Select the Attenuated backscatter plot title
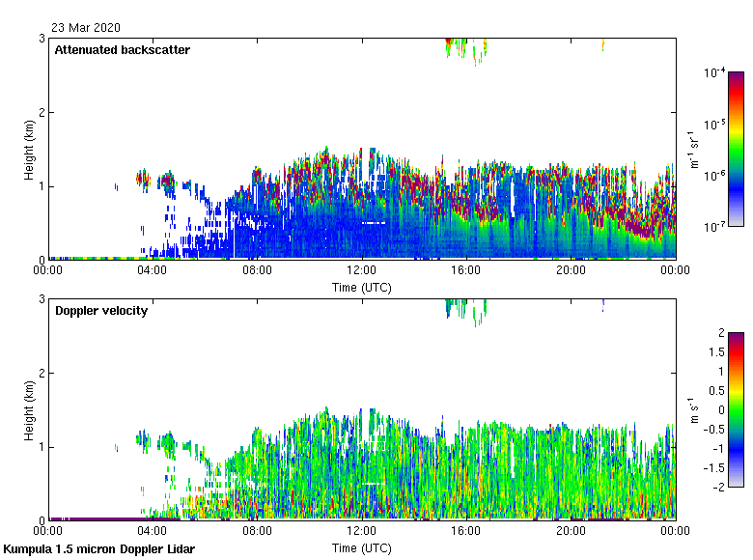Image resolution: width=753 pixels, height=560 pixels. coord(122,49)
